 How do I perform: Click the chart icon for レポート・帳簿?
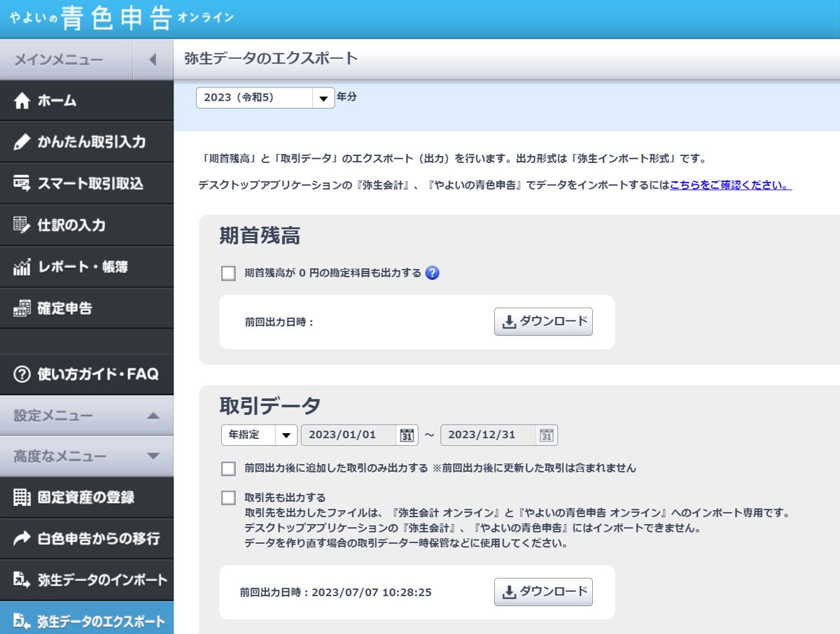click(22, 267)
